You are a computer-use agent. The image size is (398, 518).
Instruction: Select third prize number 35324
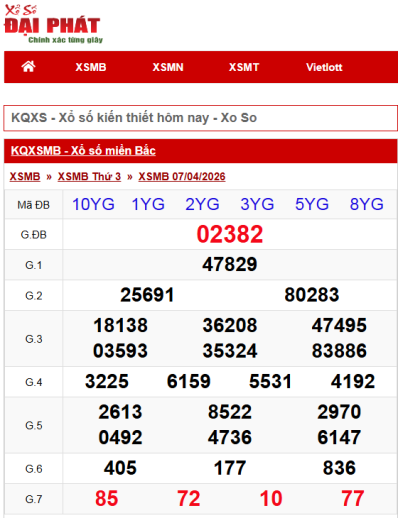(x=230, y=351)
